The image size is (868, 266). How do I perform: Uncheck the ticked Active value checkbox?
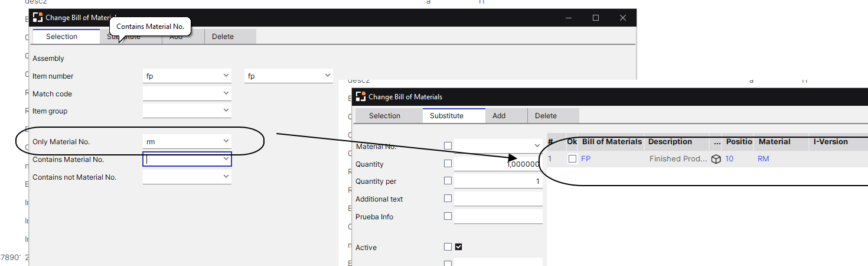pos(458,247)
